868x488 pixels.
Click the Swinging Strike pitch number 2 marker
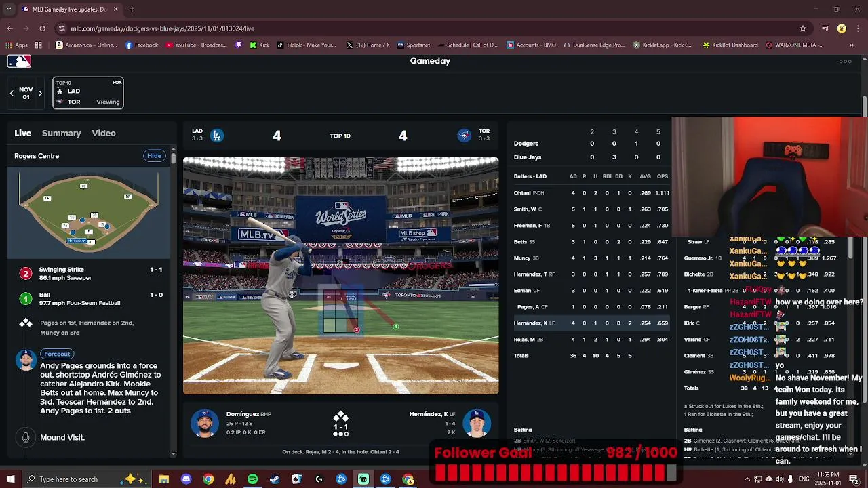click(26, 274)
